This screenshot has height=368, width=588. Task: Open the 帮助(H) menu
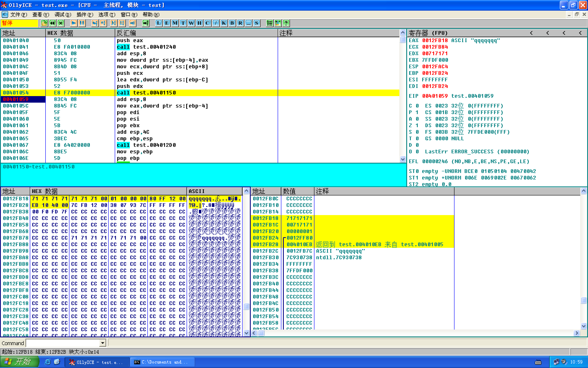[151, 15]
